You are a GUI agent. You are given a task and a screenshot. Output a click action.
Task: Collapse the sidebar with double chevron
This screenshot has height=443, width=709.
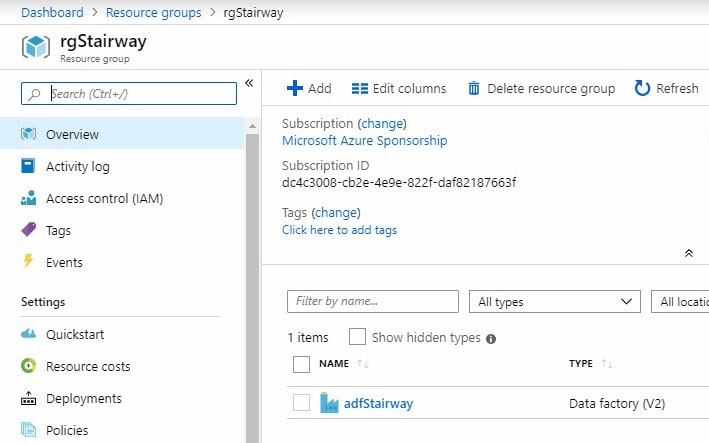(249, 83)
